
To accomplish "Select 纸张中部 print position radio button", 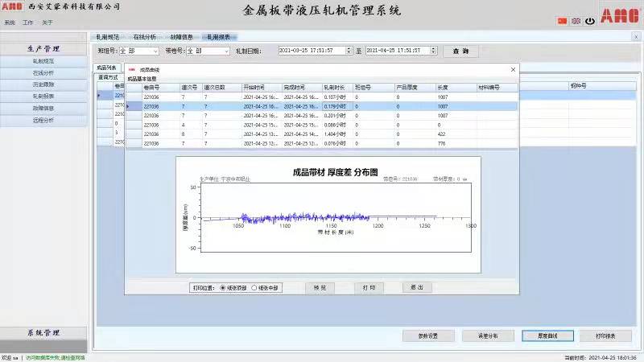I will (x=254, y=287).
